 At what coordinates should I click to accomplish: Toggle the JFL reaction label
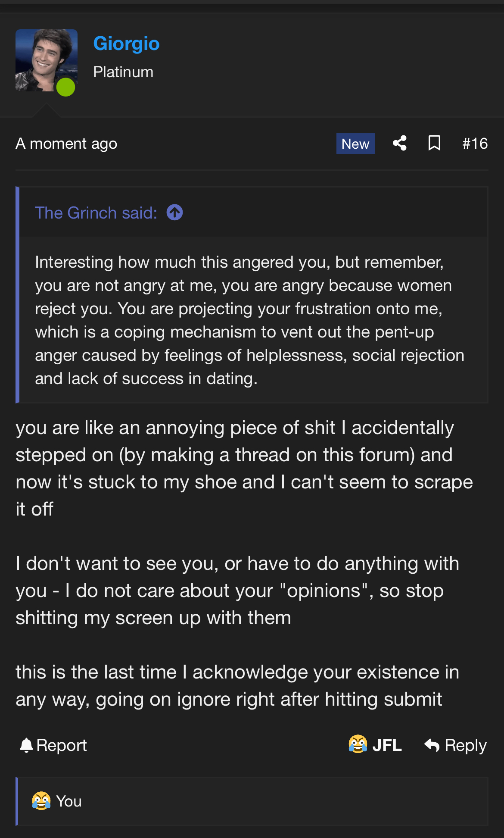click(387, 745)
